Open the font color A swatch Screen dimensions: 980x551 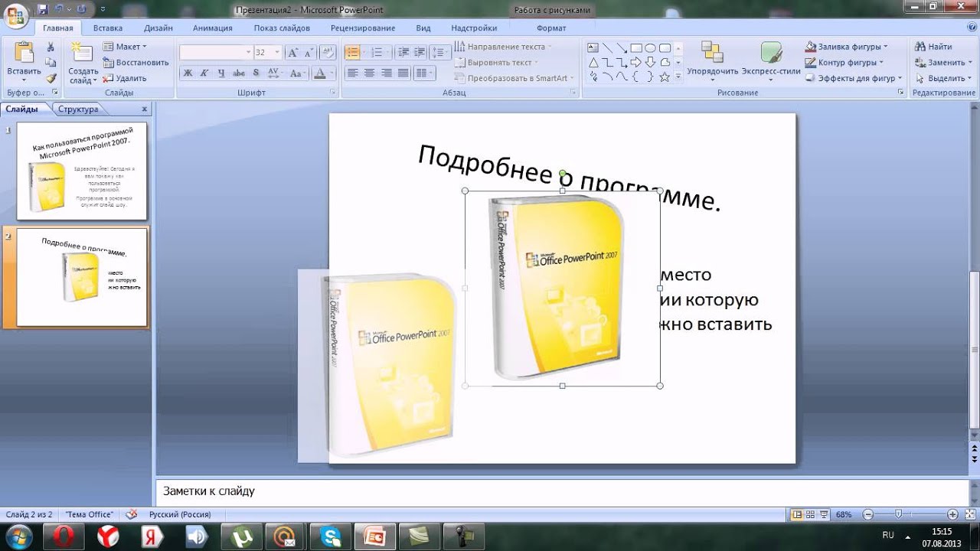(321, 73)
